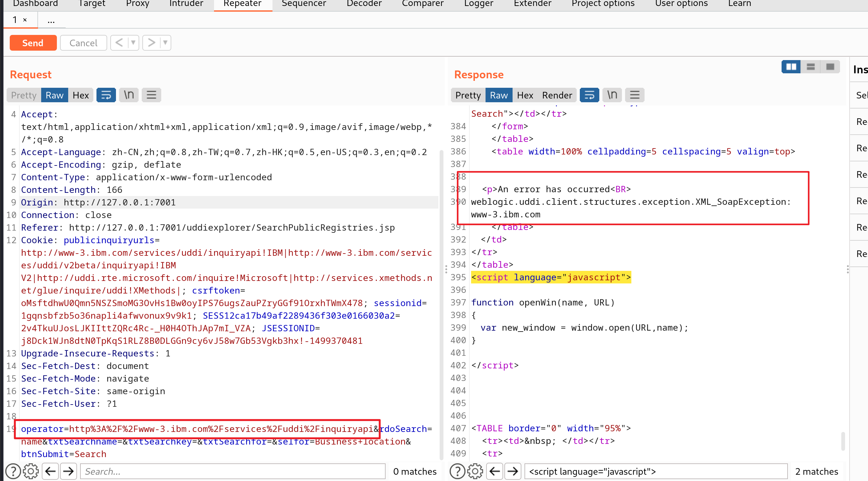The height and width of the screenshot is (481, 868).
Task: Open Response search settings gear
Action: point(475,471)
